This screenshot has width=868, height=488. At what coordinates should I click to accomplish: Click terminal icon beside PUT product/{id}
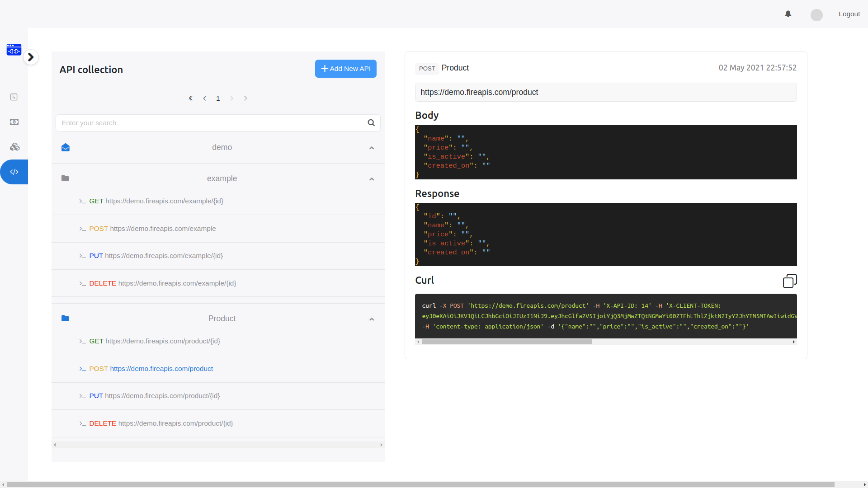pos(83,396)
